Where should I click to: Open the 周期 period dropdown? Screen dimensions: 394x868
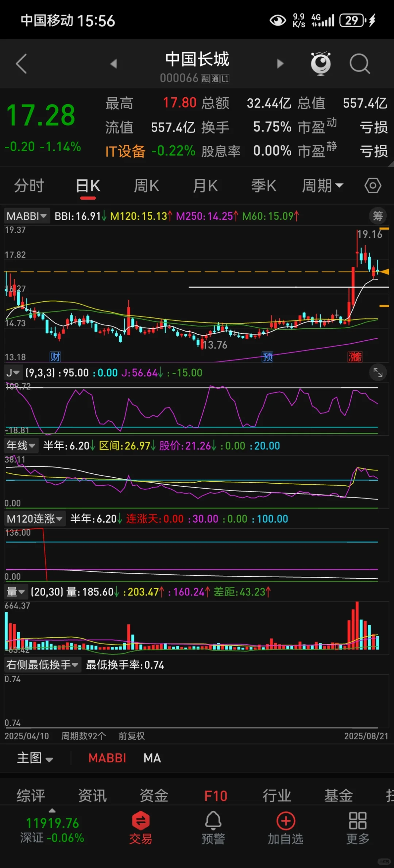tap(322, 186)
